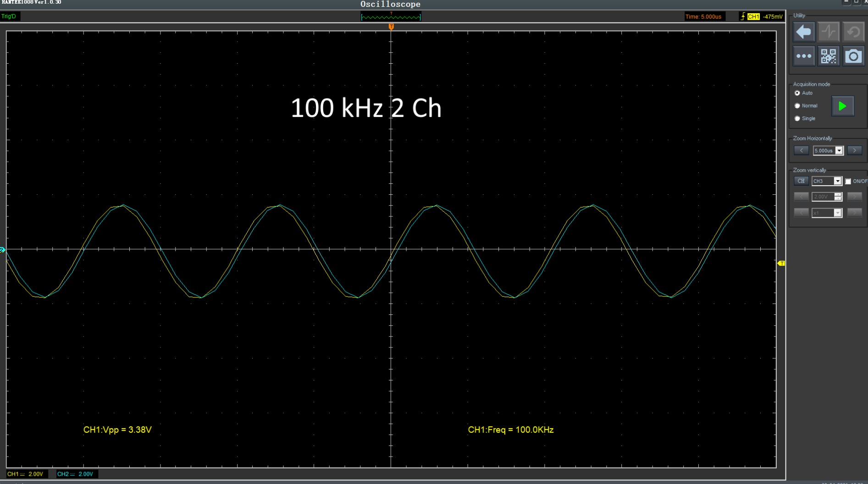Click the undo/reset utility icon
This screenshot has width=868, height=484.
(853, 32)
